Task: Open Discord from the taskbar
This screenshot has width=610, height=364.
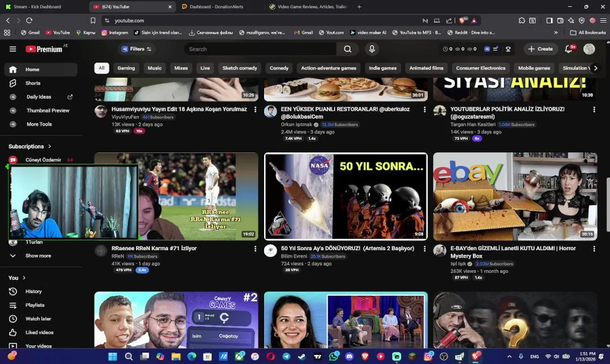Action: (x=349, y=356)
